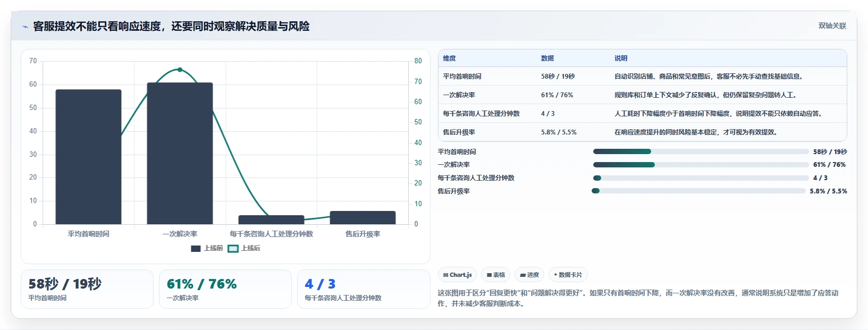Click the table cell 5.8% / 5.5%
Screen dimensions: 868x330
coord(559,132)
